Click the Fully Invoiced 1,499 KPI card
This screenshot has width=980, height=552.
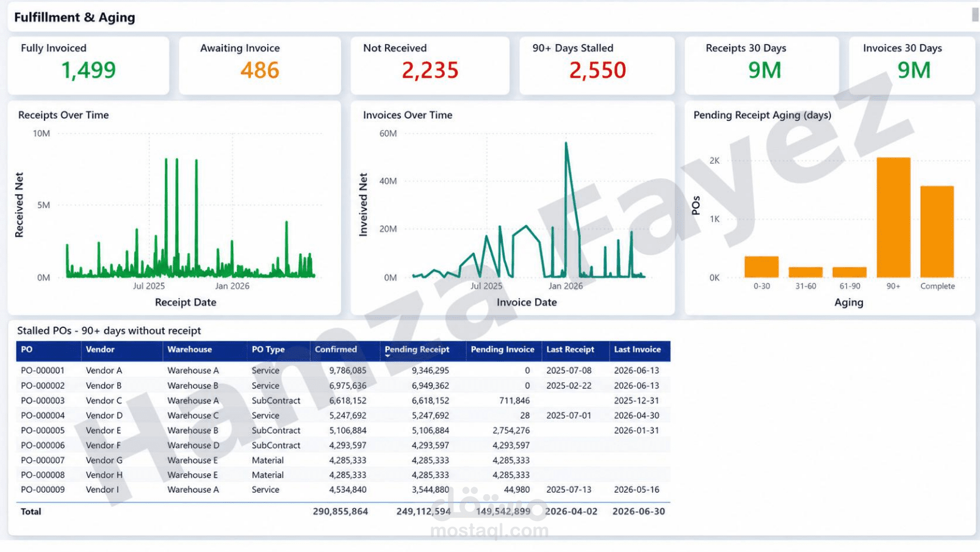tap(88, 65)
